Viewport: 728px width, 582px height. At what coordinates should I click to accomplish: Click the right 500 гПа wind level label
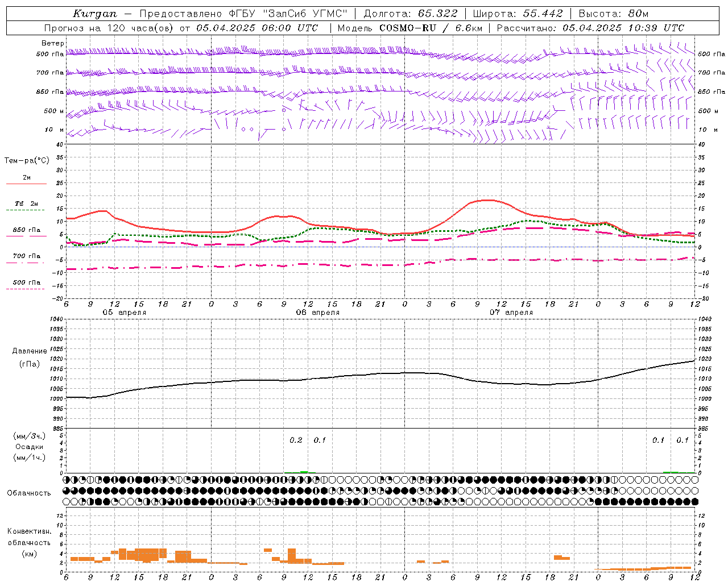(712, 55)
